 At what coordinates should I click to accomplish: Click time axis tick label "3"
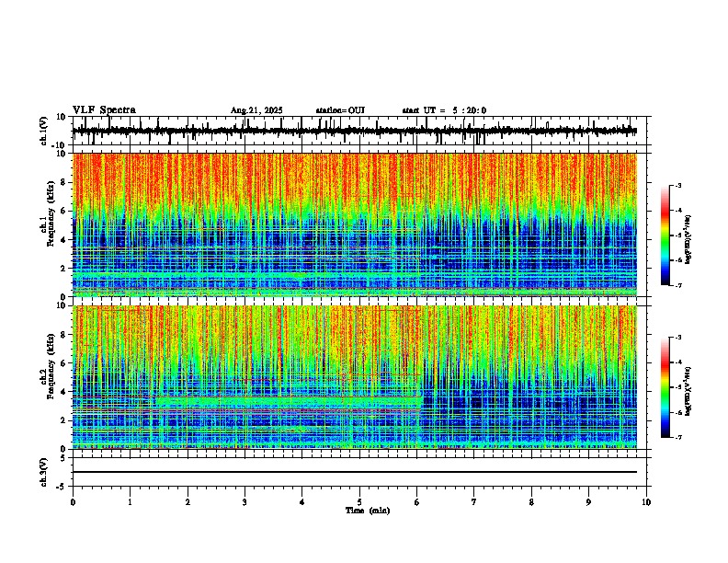point(245,502)
